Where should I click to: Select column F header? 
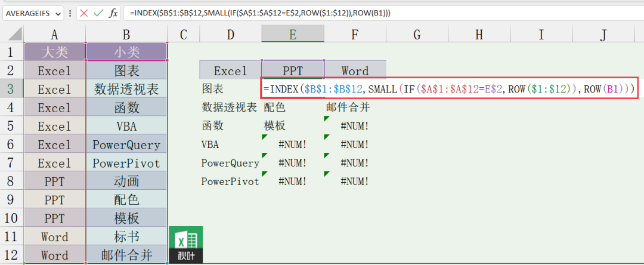[355, 34]
